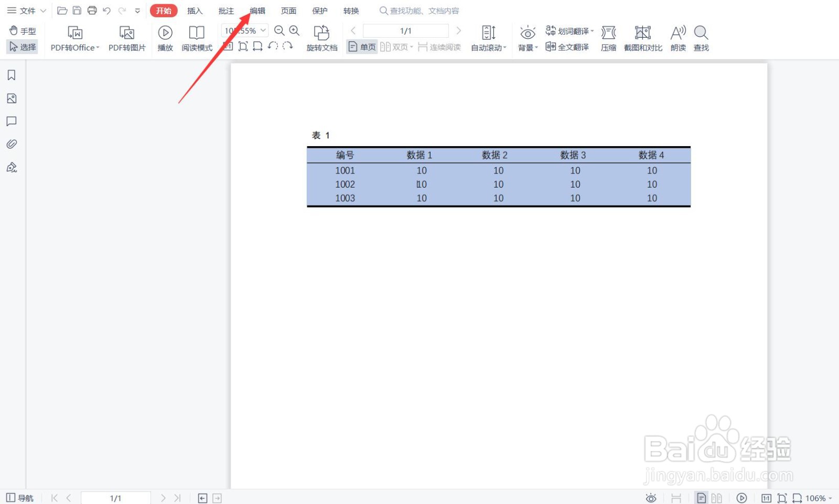
Task: Toggle 连续阅读 continuous reading
Action: coord(439,47)
